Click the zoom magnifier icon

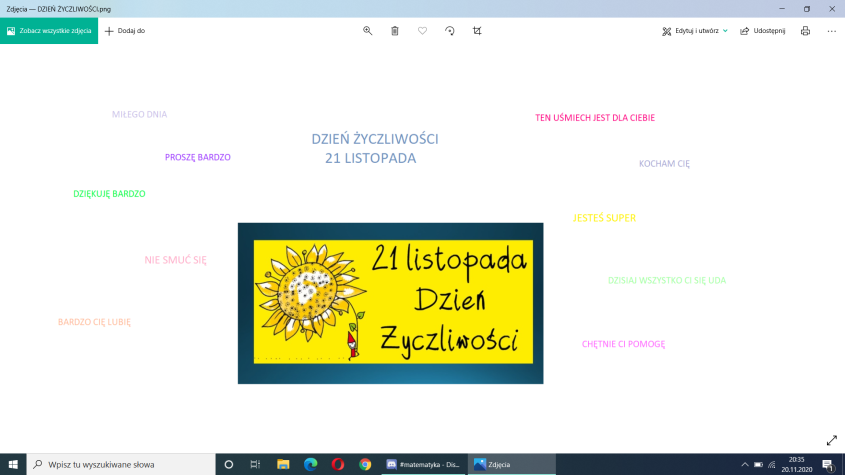pyautogui.click(x=367, y=31)
